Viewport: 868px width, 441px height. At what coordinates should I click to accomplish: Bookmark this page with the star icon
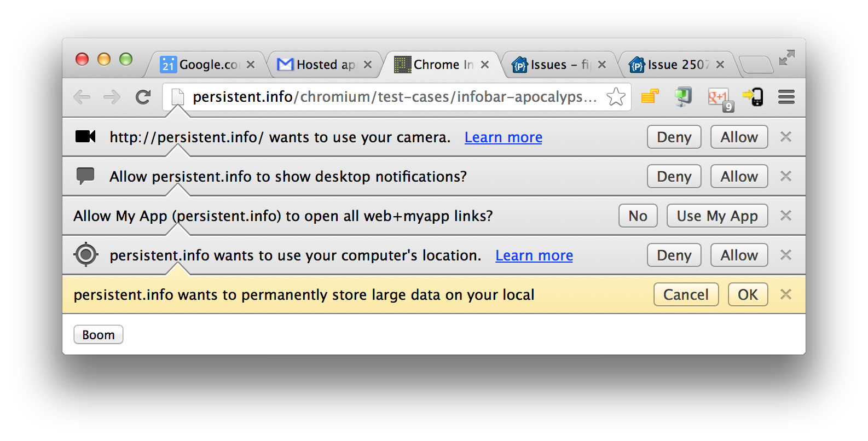click(616, 97)
